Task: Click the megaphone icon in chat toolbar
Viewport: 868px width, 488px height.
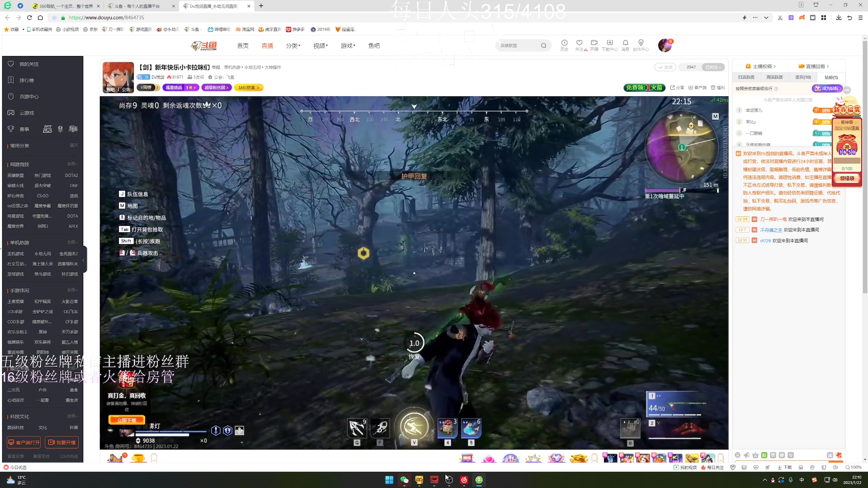Action: [746, 455]
